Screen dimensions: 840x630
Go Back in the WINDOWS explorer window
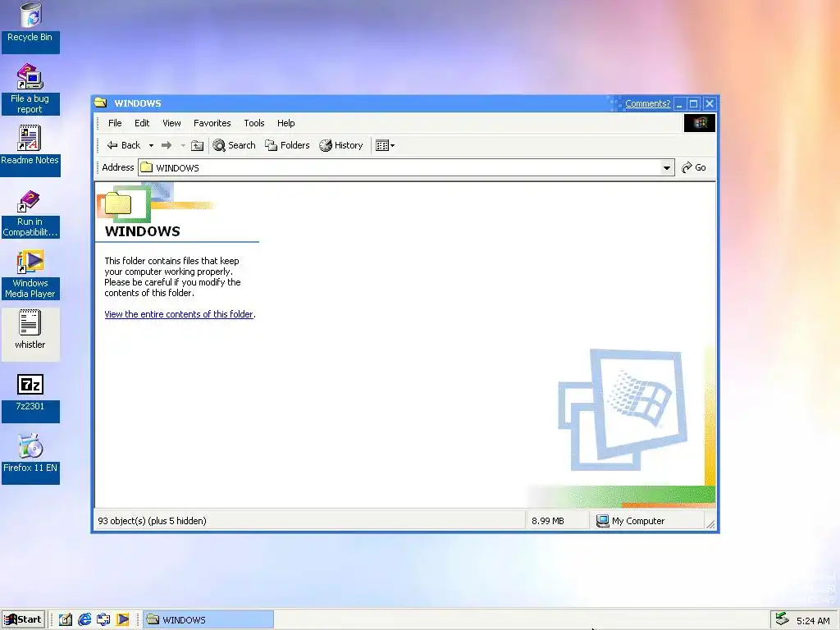[x=124, y=145]
